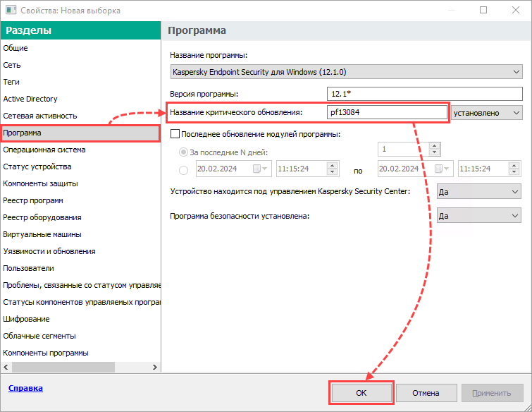Screen dimensions: 532x412
Task: Select the date range radio button
Action: 183,170
